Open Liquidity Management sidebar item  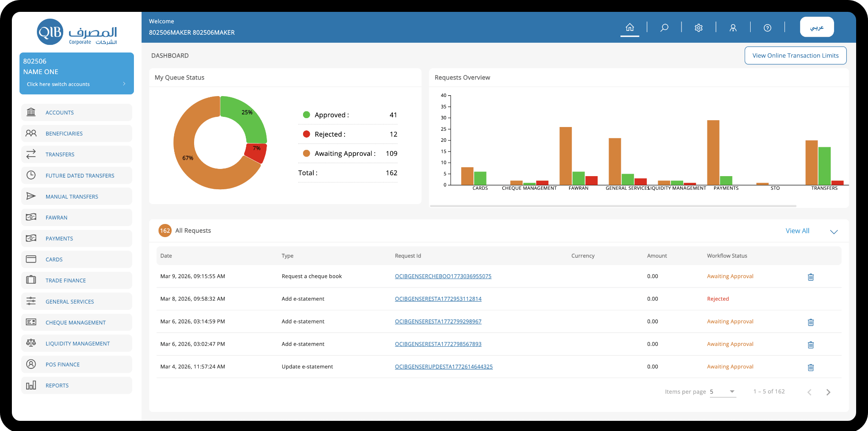point(77,343)
